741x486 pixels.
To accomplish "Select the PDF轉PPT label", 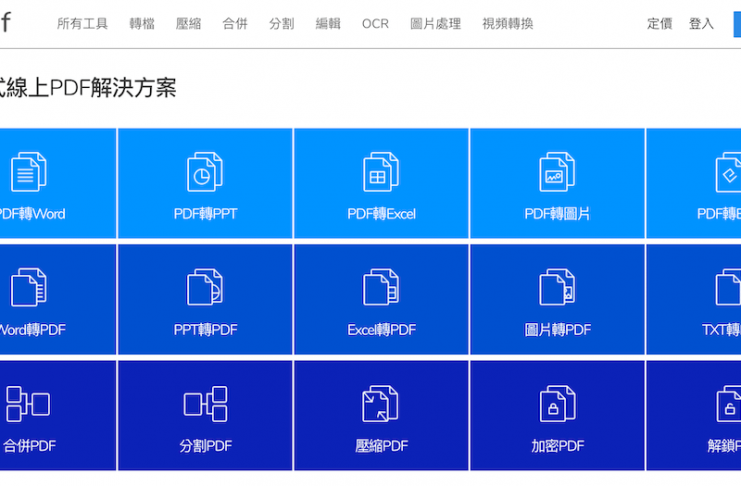I will [205, 214].
